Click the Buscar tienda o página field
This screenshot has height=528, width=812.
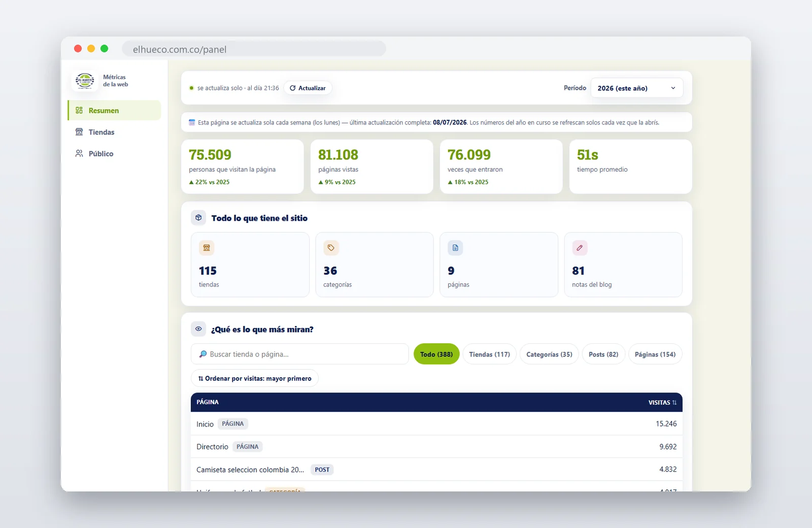[299, 354]
